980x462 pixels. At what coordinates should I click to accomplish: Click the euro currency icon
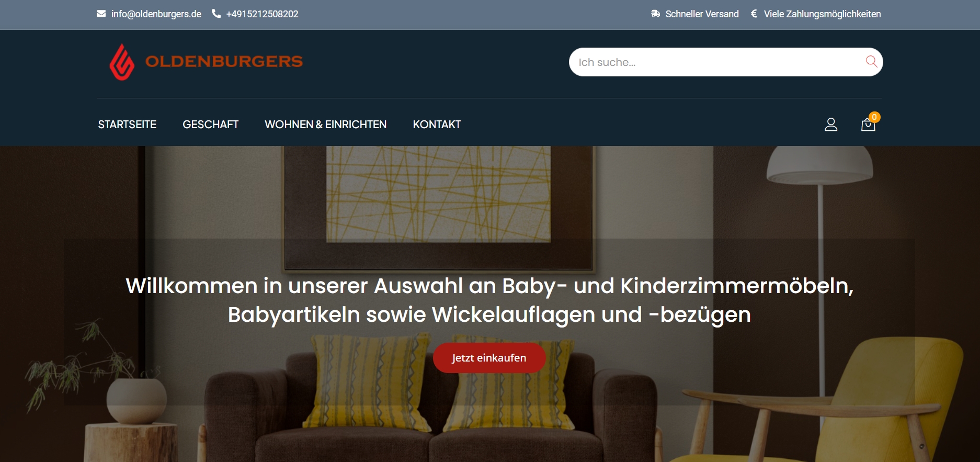[x=754, y=14]
